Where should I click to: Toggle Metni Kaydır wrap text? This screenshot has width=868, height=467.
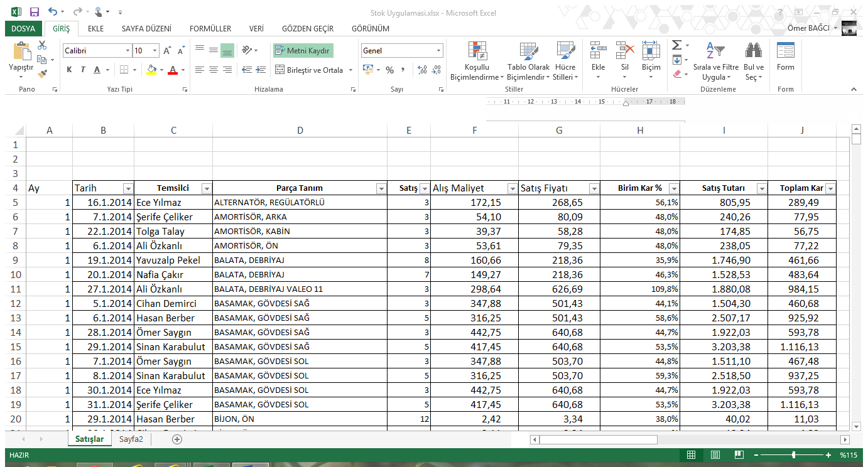pyautogui.click(x=302, y=51)
